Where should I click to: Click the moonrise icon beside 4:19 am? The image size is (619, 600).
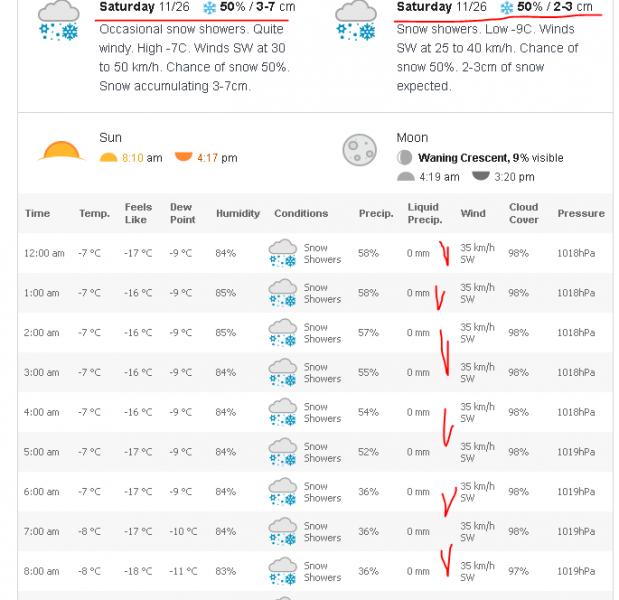click(x=405, y=177)
